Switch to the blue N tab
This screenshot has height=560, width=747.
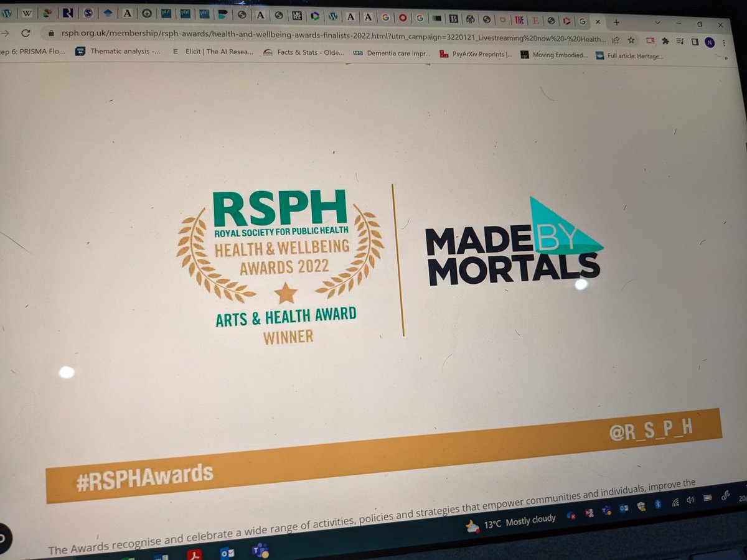click(68, 12)
